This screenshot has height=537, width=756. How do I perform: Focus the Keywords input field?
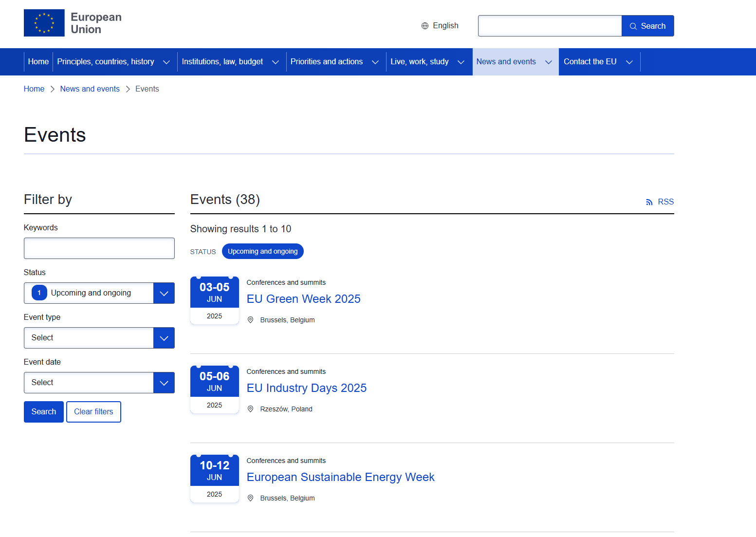pyautogui.click(x=99, y=248)
